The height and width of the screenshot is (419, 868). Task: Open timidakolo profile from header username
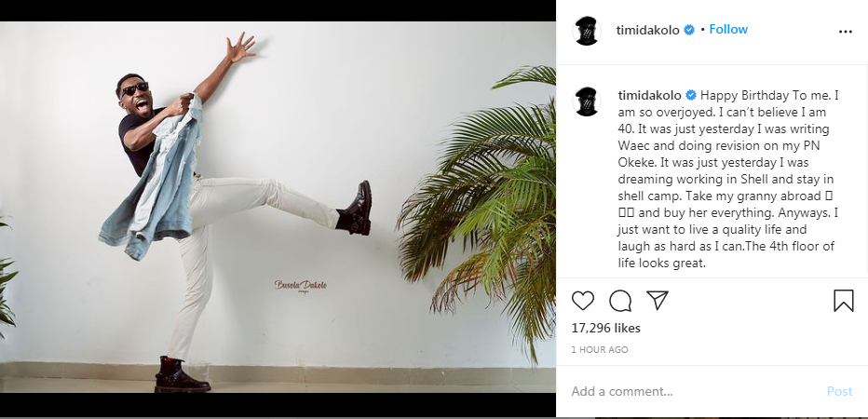point(647,31)
